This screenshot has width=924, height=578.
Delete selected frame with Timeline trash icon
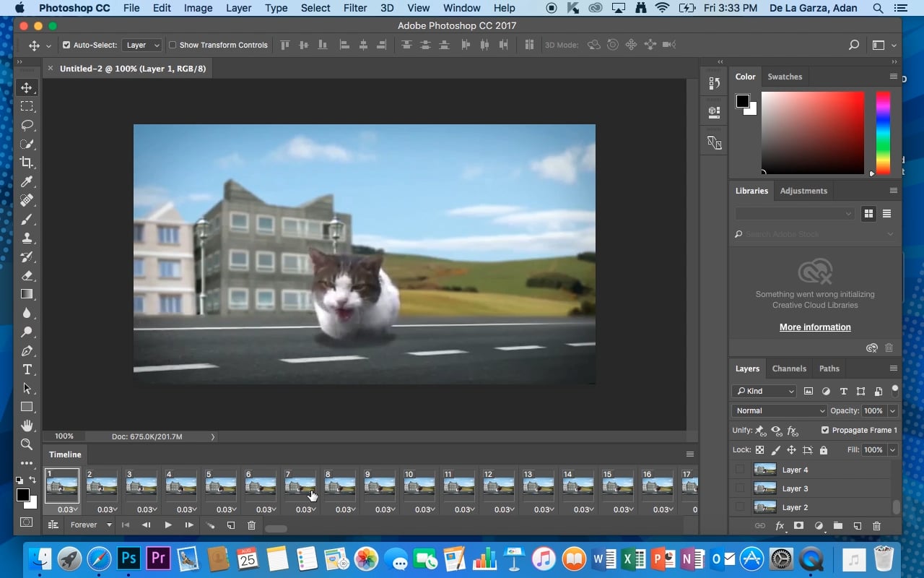click(x=251, y=525)
